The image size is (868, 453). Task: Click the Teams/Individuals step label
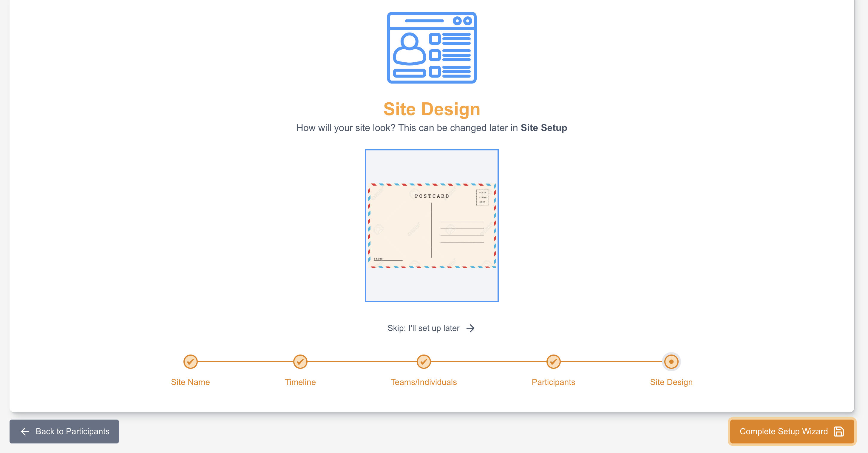424,382
